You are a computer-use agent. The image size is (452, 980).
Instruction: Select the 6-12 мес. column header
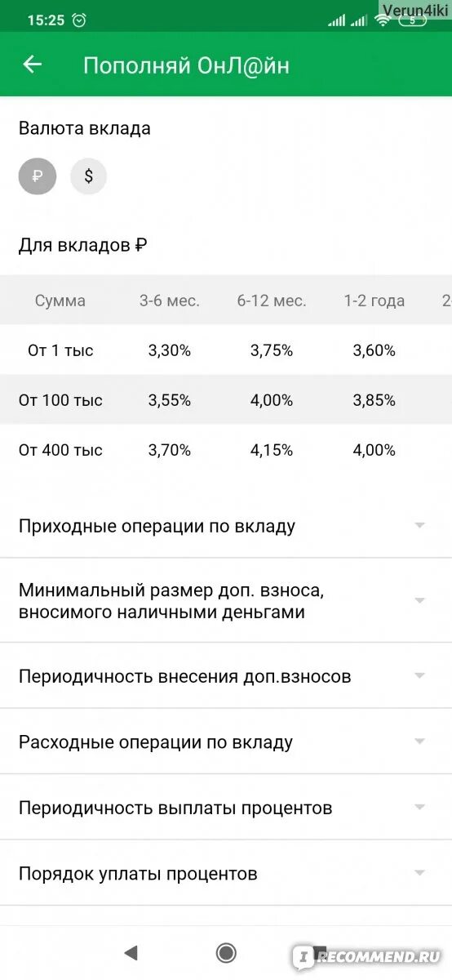click(x=272, y=301)
